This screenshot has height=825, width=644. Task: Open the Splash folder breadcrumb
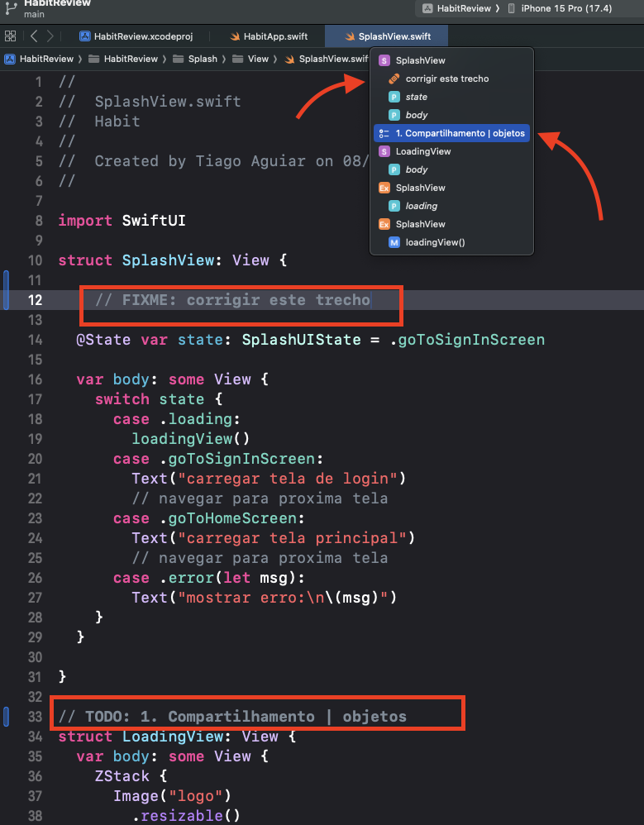point(195,59)
